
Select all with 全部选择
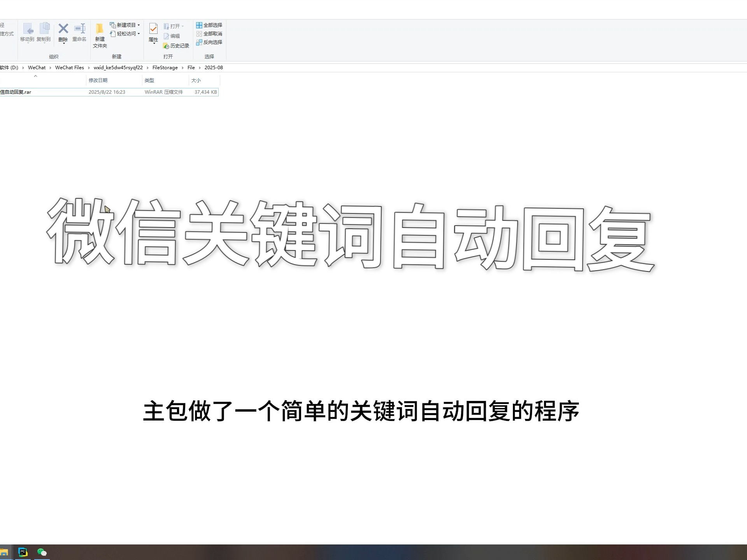pos(209,25)
